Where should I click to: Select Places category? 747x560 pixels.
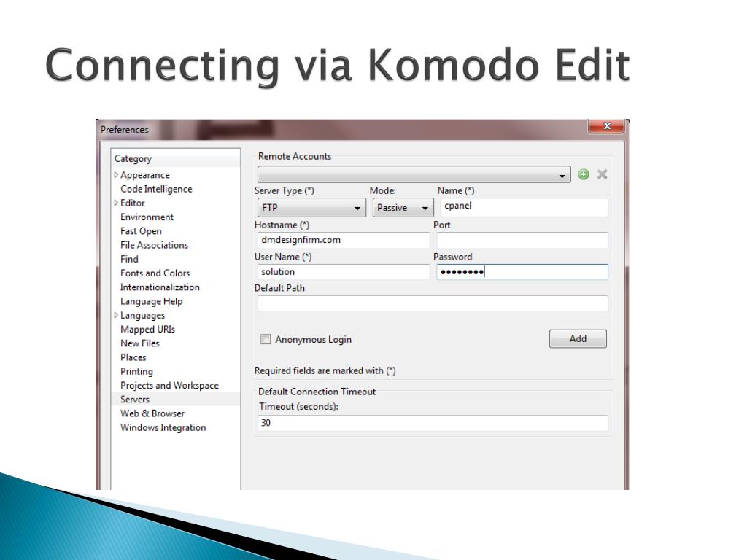point(133,357)
